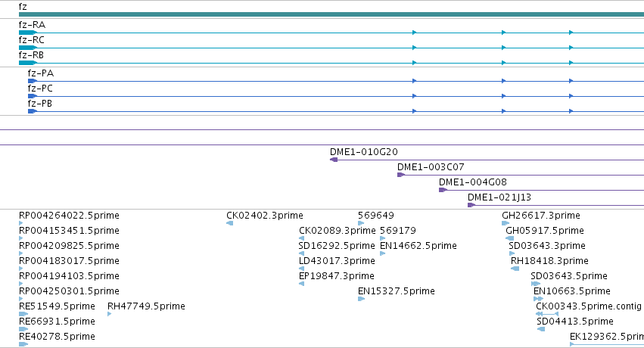Select the fz-PA protein label
This screenshot has width=644, height=348.
coord(41,73)
